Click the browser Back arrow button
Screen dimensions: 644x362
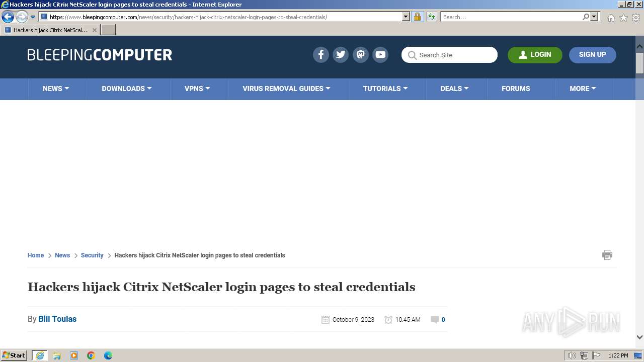point(8,17)
